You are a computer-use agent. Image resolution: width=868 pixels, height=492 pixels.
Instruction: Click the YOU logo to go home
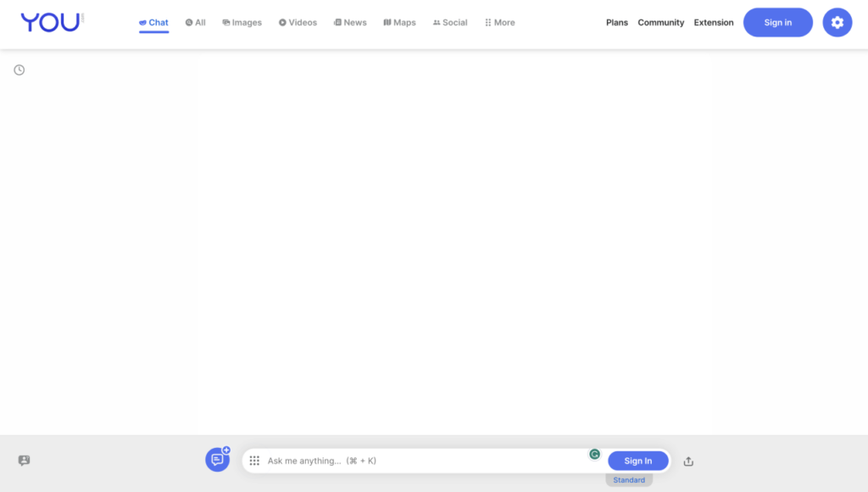pyautogui.click(x=49, y=22)
